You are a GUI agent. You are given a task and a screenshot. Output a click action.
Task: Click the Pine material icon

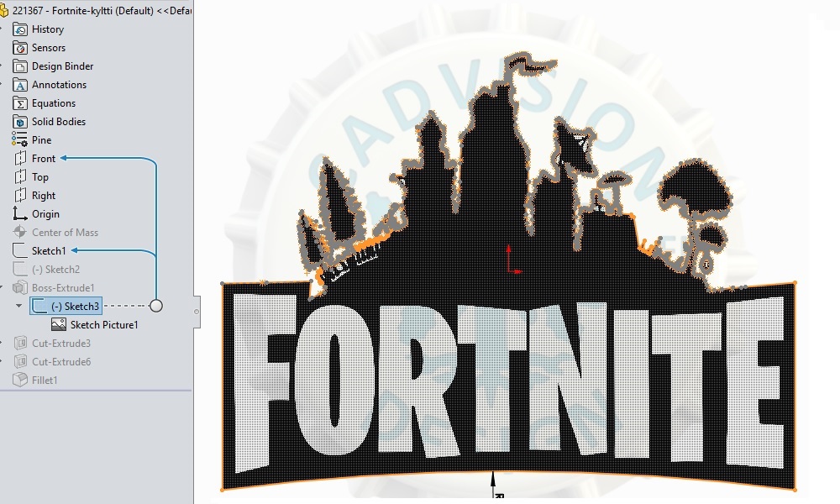[x=20, y=139]
